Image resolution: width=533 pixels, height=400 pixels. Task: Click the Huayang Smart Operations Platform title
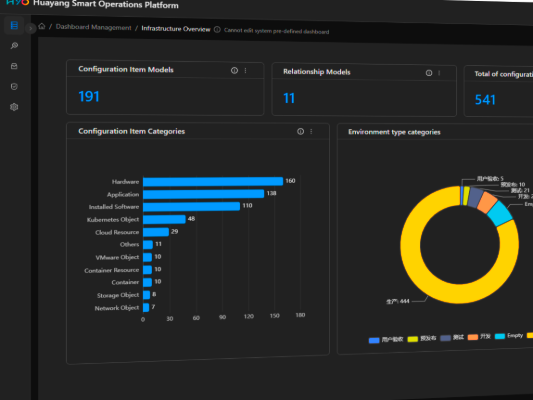pos(106,4)
